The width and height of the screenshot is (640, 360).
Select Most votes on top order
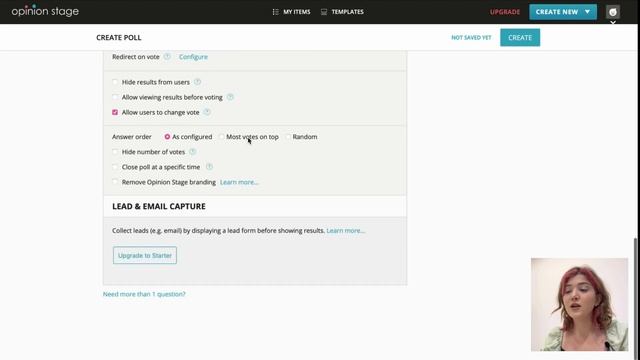pos(222,137)
